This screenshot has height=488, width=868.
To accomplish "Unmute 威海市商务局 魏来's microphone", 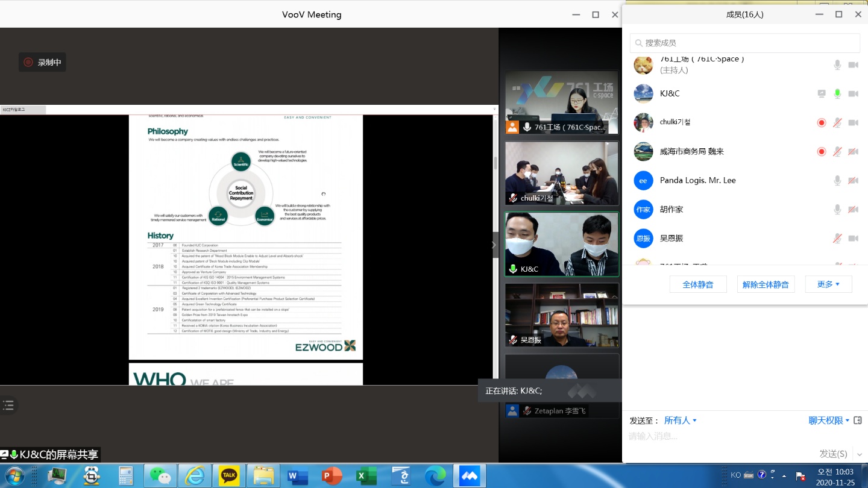I will tap(837, 151).
